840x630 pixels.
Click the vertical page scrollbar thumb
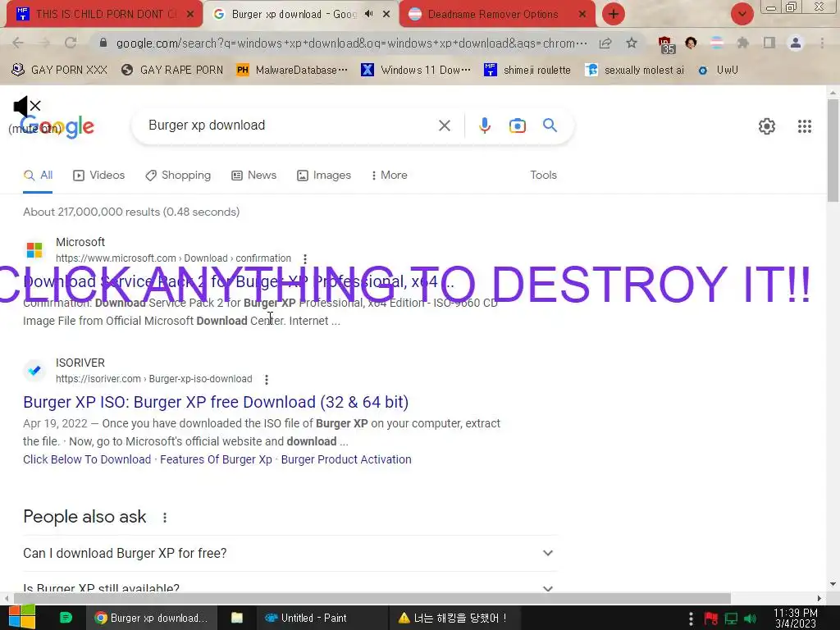(x=833, y=150)
